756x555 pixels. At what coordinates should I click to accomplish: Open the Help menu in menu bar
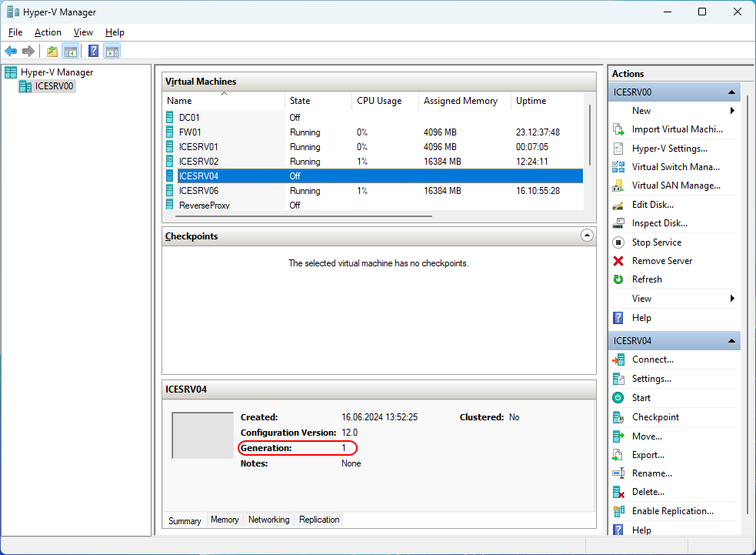(x=115, y=32)
